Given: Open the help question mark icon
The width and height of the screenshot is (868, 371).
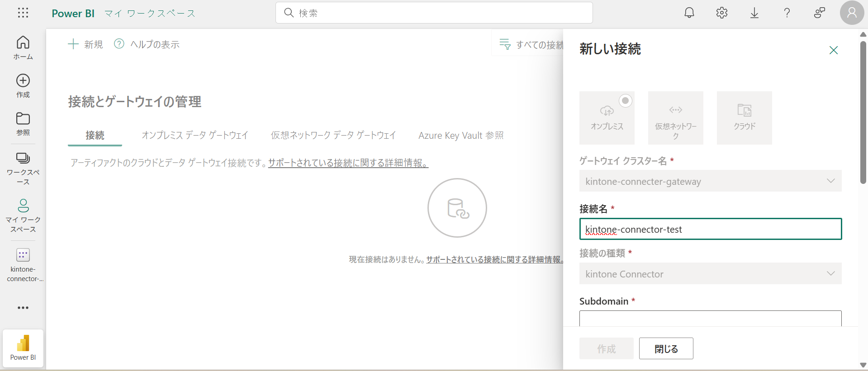Looking at the screenshot, I should coord(787,13).
